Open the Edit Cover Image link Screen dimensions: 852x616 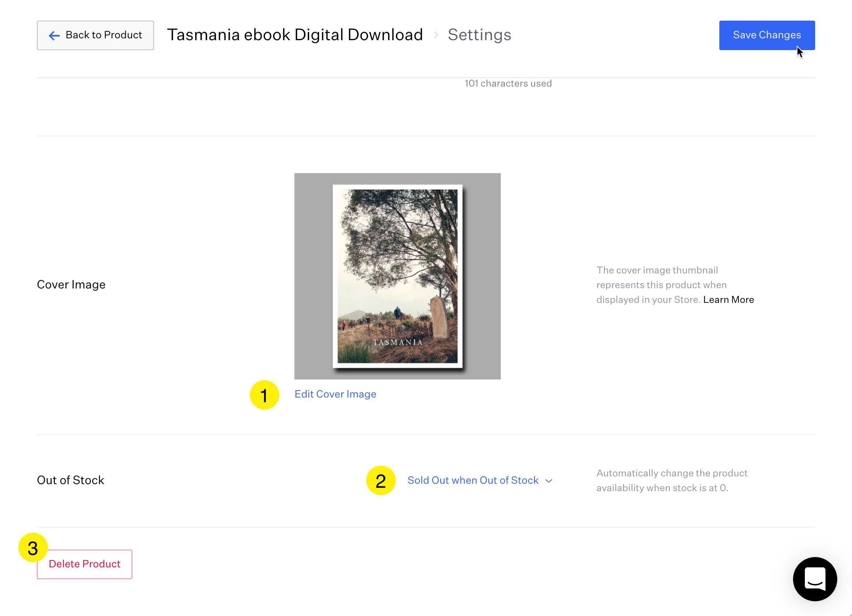click(335, 394)
